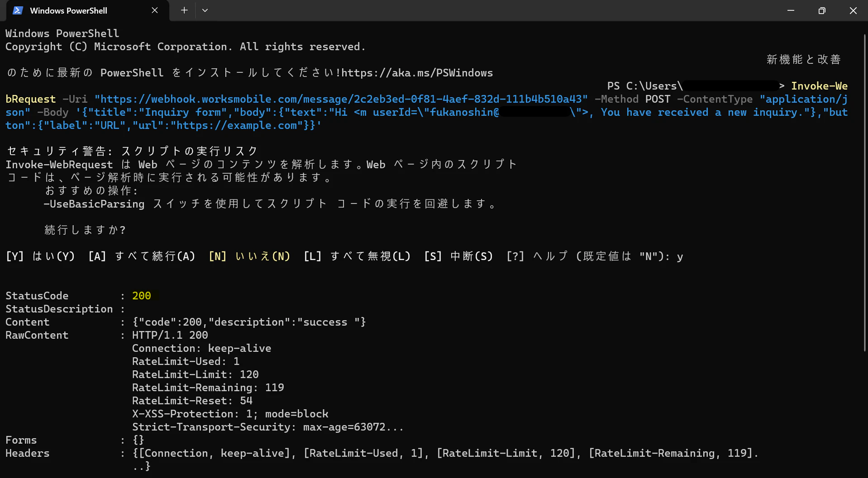Click the [?] ヘルプ option text
Viewport: 868px width, 478px height.
[x=537, y=256]
